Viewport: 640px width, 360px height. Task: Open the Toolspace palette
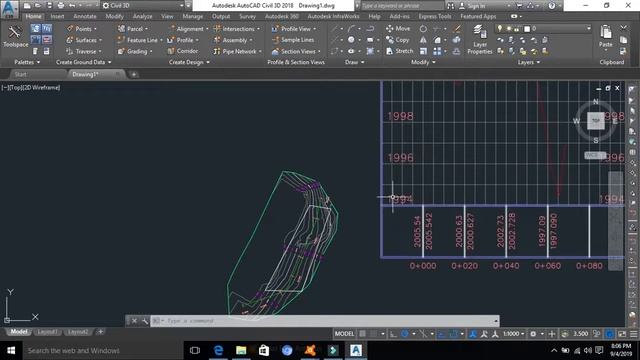pyautogui.click(x=15, y=36)
